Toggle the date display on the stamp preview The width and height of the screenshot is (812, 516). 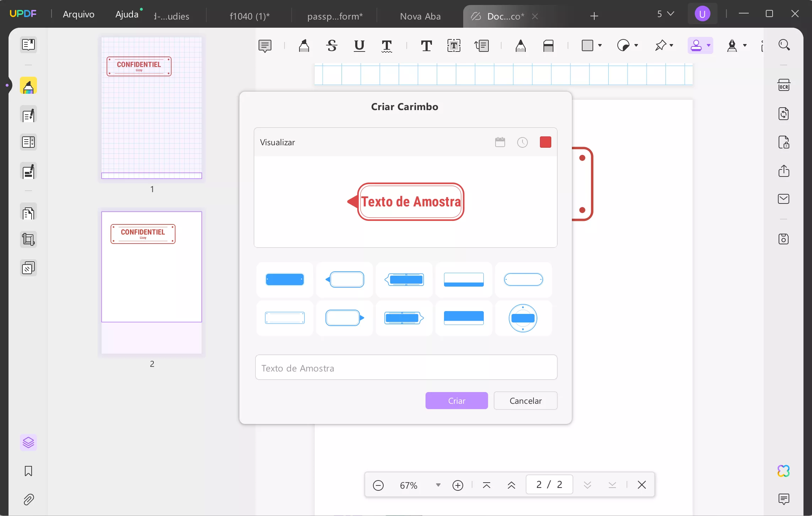tap(500, 142)
